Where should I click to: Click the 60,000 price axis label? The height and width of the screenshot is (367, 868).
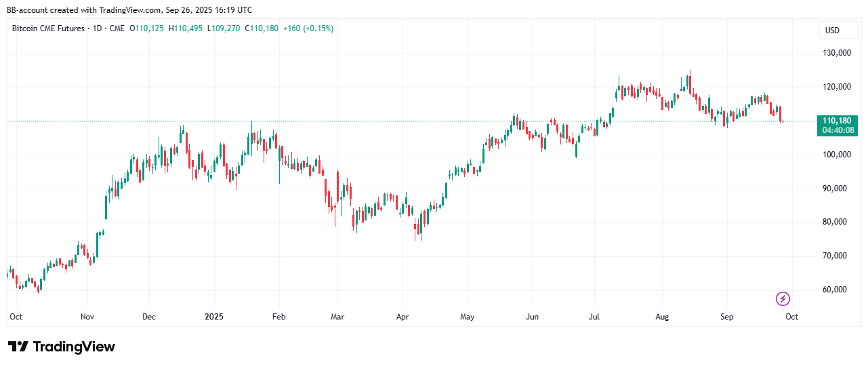point(835,290)
